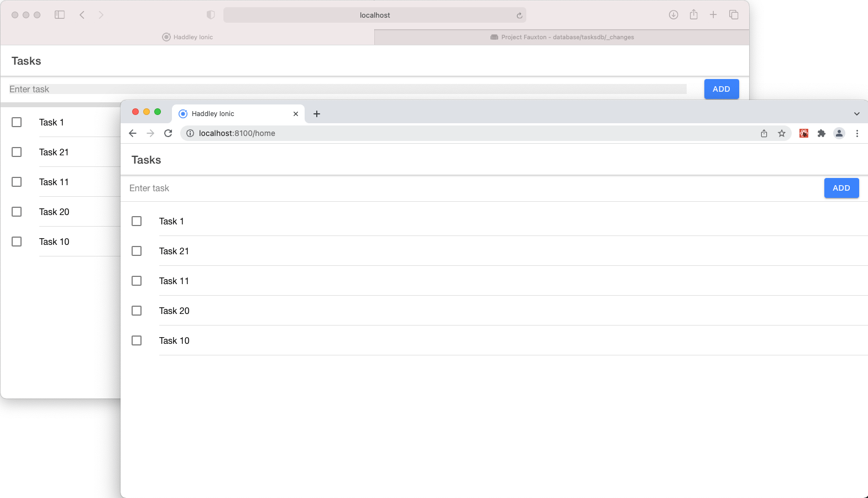868x498 pixels.
Task: Close the Haddley Ionic Chrome tab
Action: 296,114
